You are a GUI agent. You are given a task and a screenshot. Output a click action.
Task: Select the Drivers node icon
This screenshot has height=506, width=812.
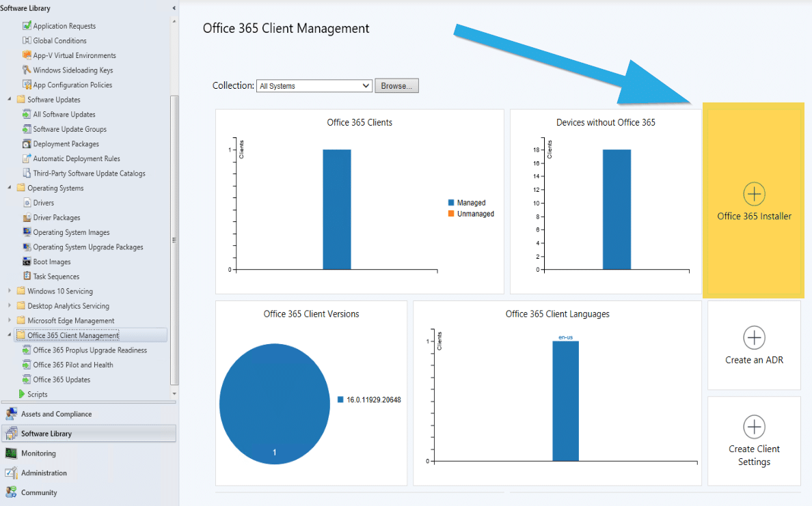click(x=28, y=203)
